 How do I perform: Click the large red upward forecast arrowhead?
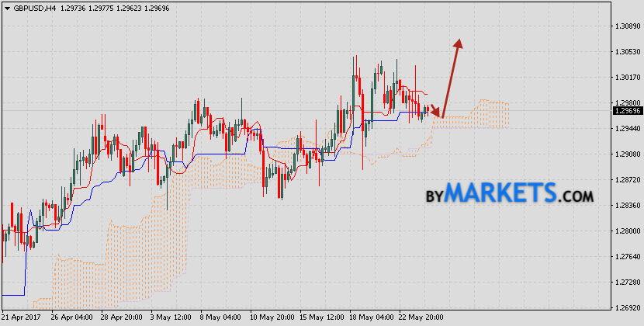pos(459,45)
